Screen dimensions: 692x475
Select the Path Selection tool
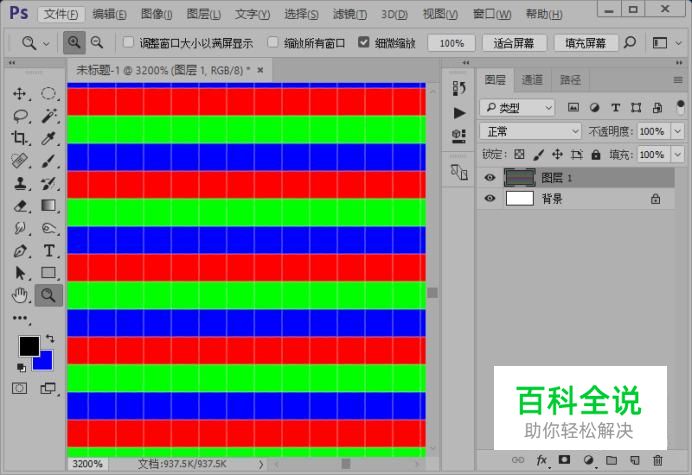(19, 273)
